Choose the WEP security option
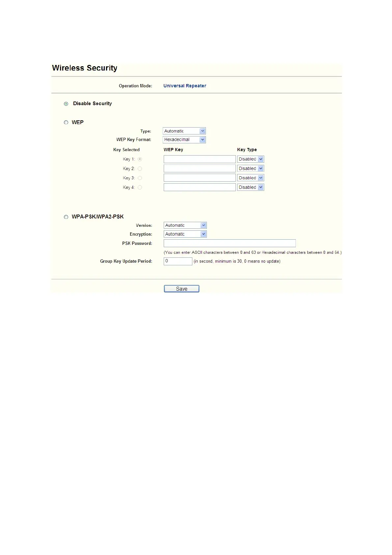 coord(66,122)
